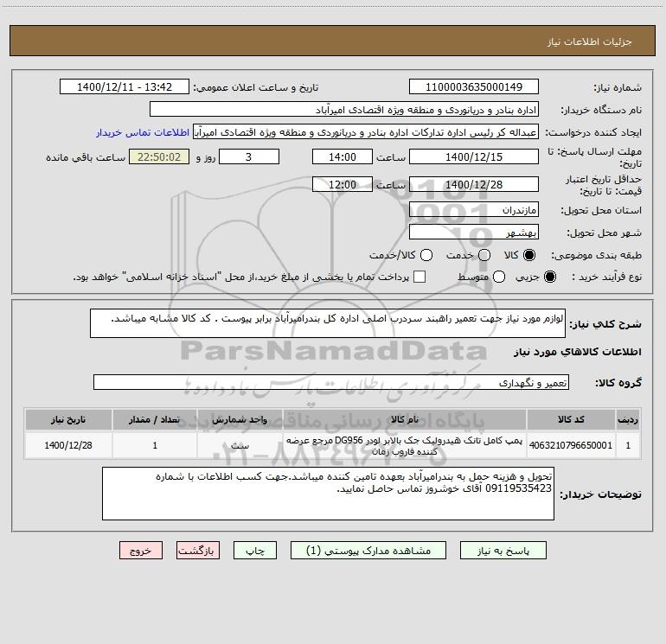
Task: Select متوسط purchase type radio
Action: (499, 277)
